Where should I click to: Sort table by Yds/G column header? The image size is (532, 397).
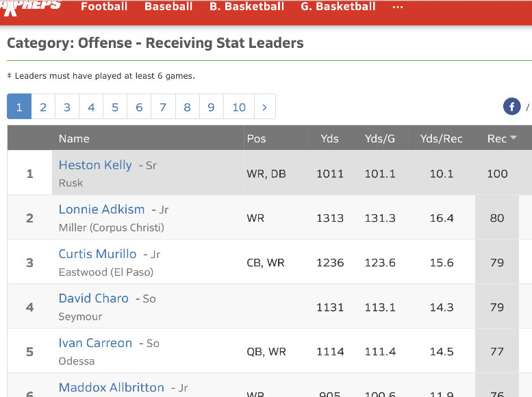[380, 138]
